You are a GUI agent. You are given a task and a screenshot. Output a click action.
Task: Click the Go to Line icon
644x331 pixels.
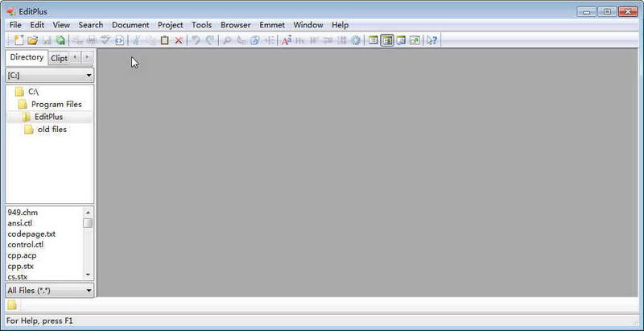(269, 40)
